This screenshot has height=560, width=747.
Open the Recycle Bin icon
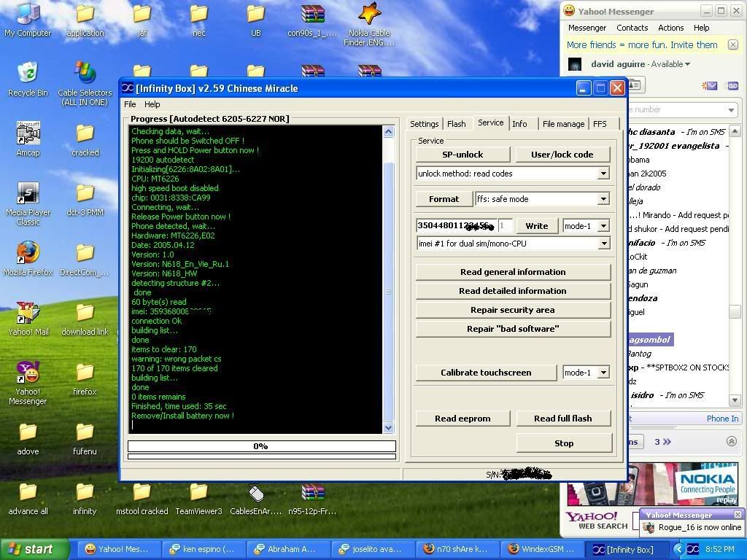[x=28, y=75]
